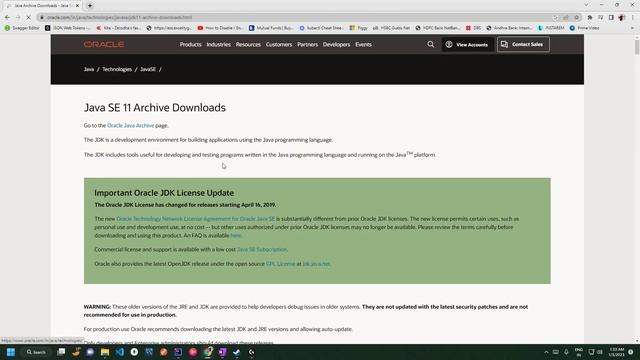Image resolution: width=640 pixels, height=360 pixels.
Task: Open the Developers menu
Action: point(336,44)
